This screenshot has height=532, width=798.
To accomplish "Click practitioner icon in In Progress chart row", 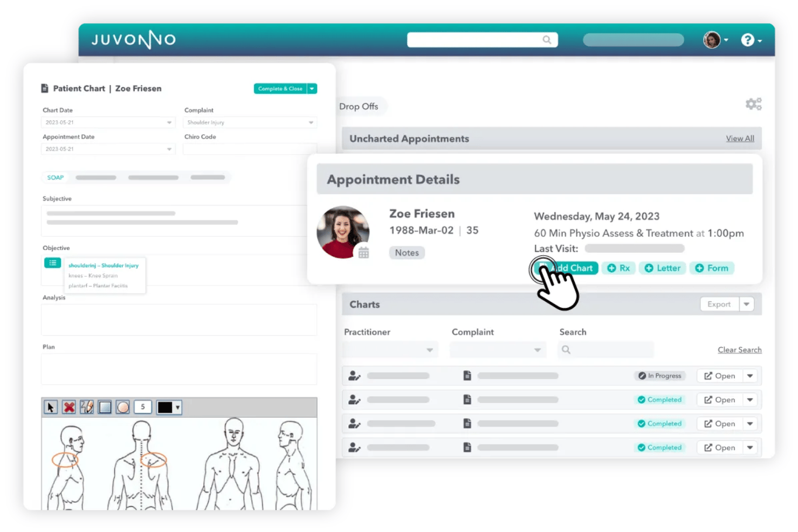I will click(x=354, y=376).
